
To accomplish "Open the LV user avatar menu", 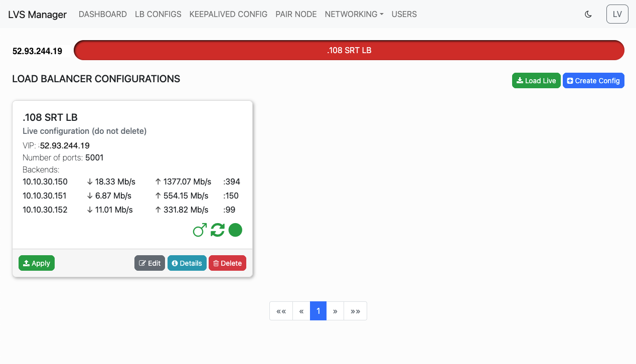I will 617,14.
